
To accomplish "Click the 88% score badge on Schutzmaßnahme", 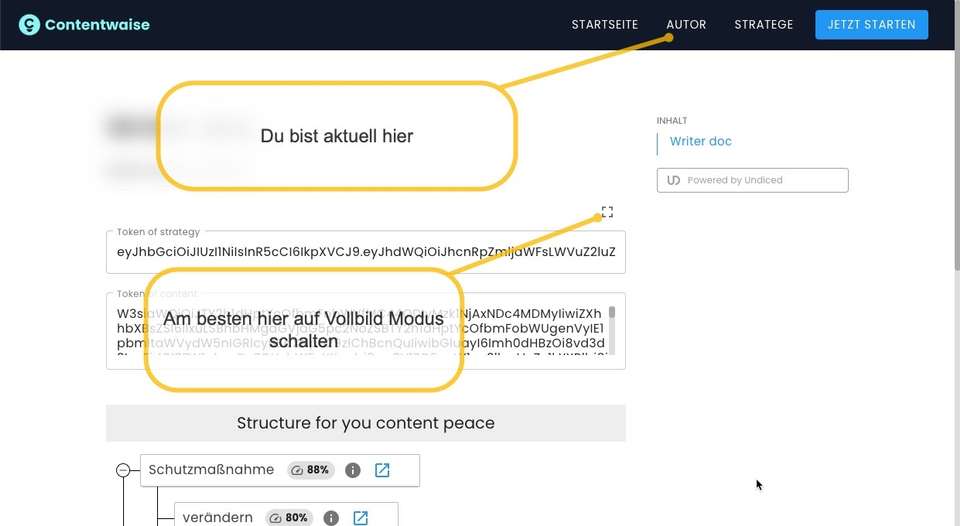I will coord(310,470).
